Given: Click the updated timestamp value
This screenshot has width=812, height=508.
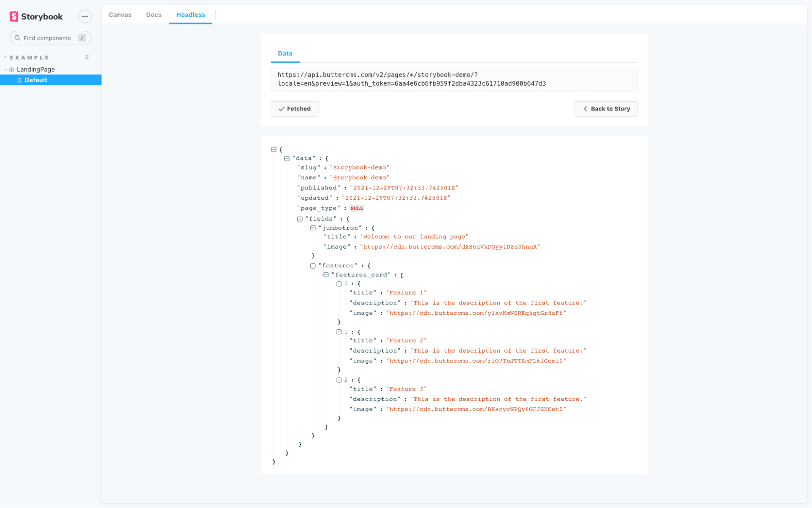Looking at the screenshot, I should (396, 198).
